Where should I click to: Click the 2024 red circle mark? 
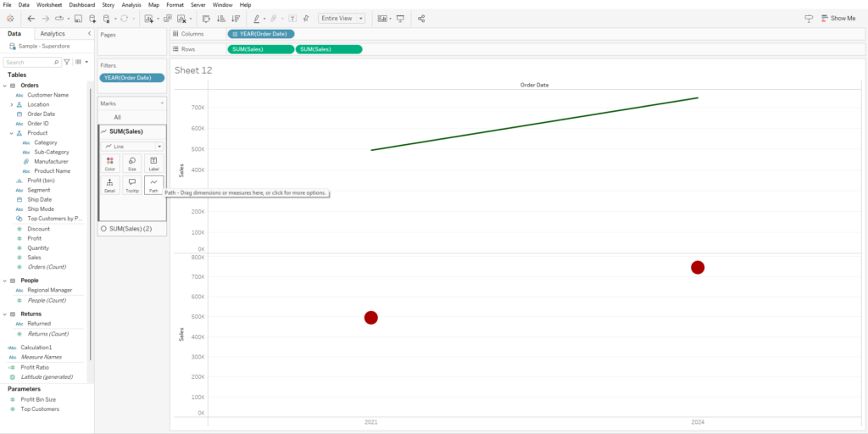pos(698,267)
